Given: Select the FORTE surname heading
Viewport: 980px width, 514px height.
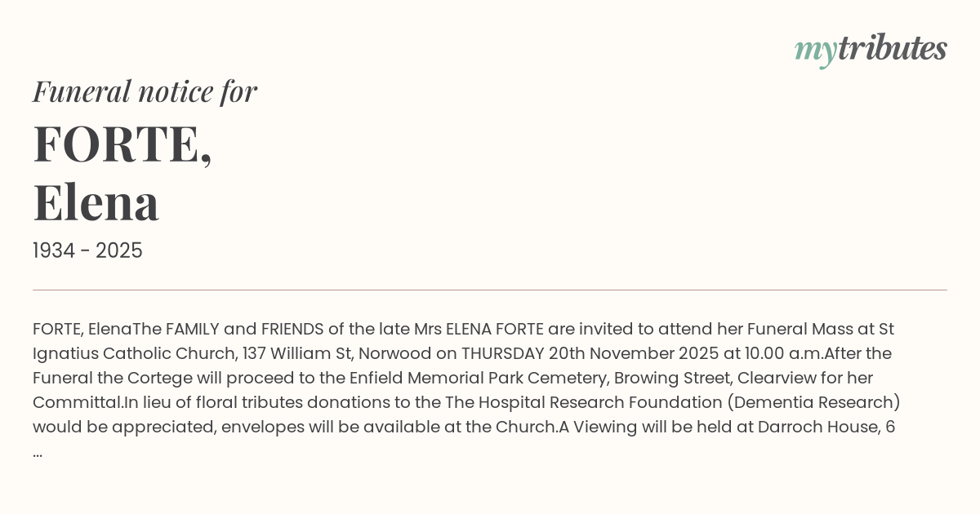Looking at the screenshot, I should tap(122, 144).
